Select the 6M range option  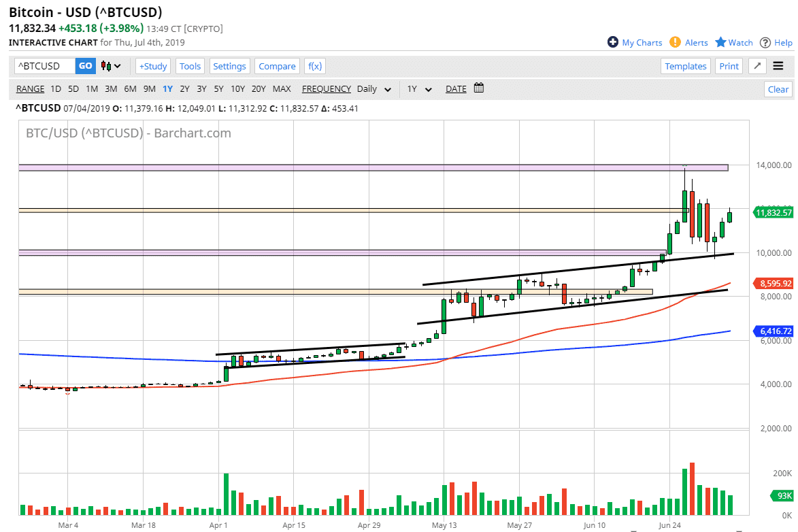click(130, 88)
